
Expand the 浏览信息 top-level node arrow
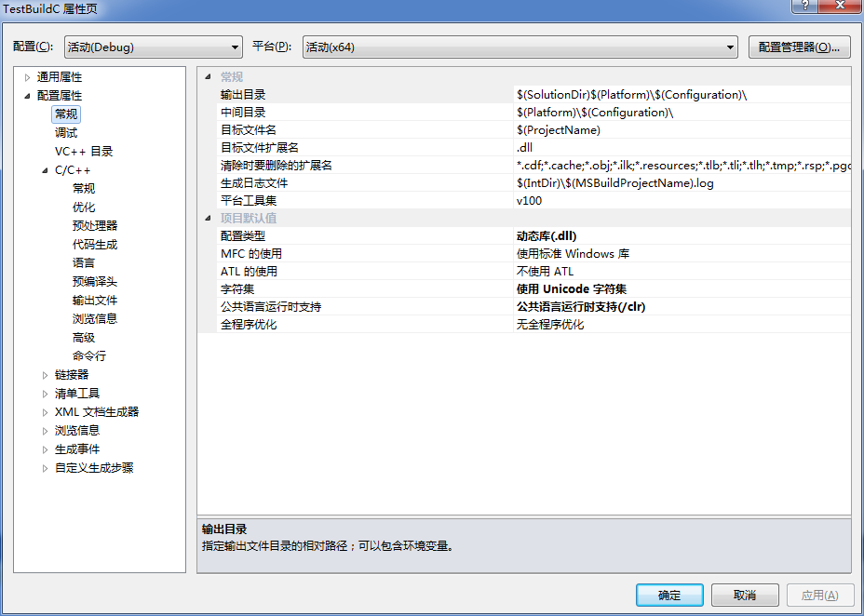pyautogui.click(x=46, y=431)
